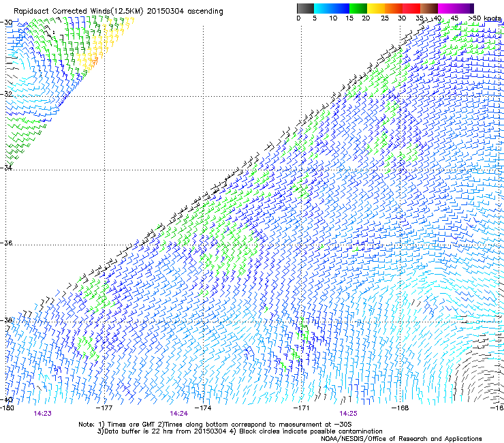
Task: Click the '>50 knots' legend label
Action: (485, 18)
